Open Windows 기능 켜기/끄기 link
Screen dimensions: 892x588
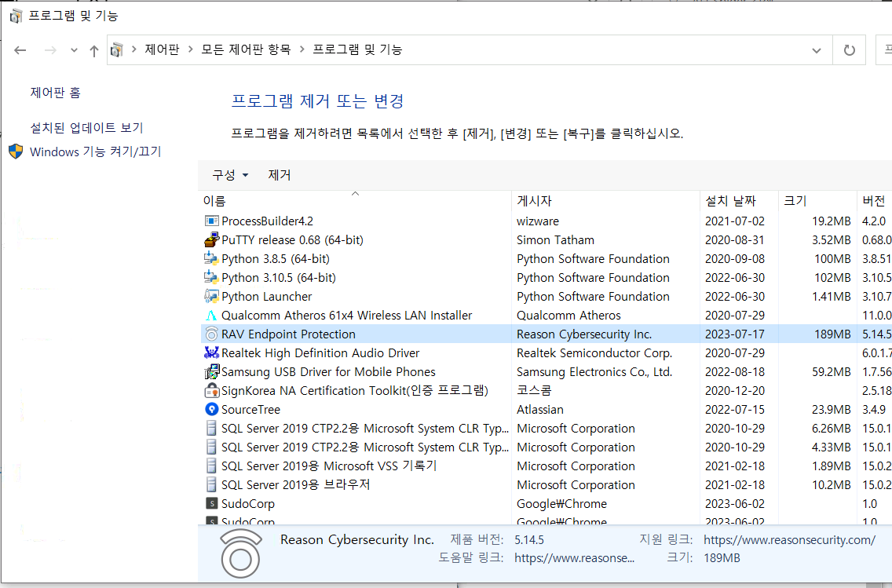coord(96,152)
